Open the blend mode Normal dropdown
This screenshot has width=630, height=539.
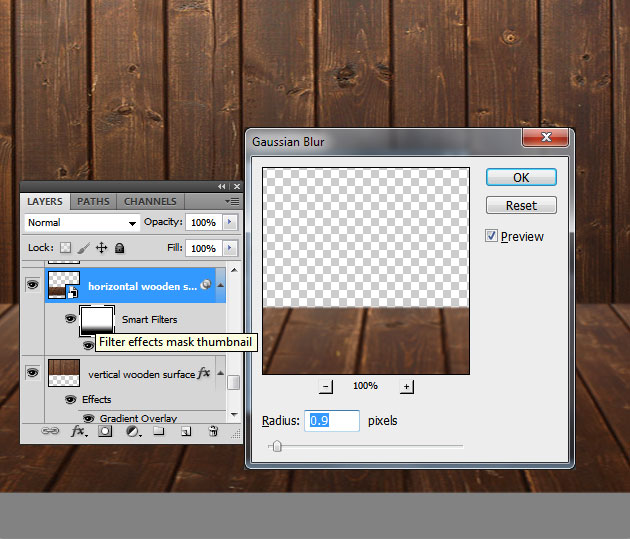click(82, 223)
